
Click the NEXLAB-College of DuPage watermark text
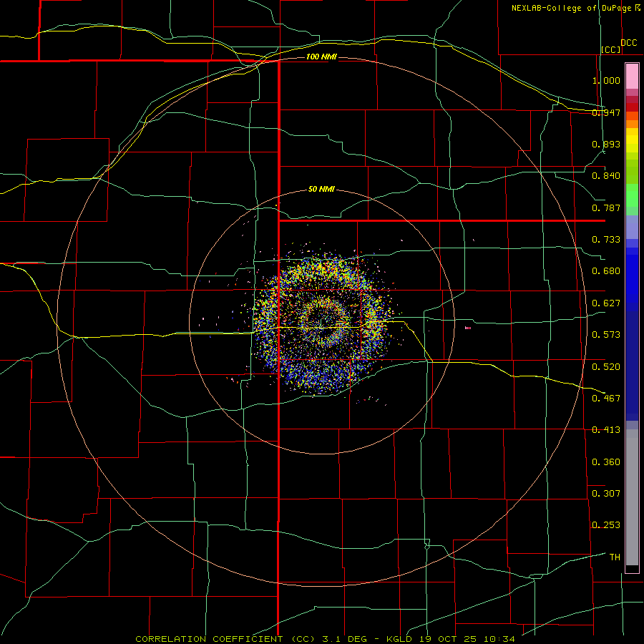[575, 8]
